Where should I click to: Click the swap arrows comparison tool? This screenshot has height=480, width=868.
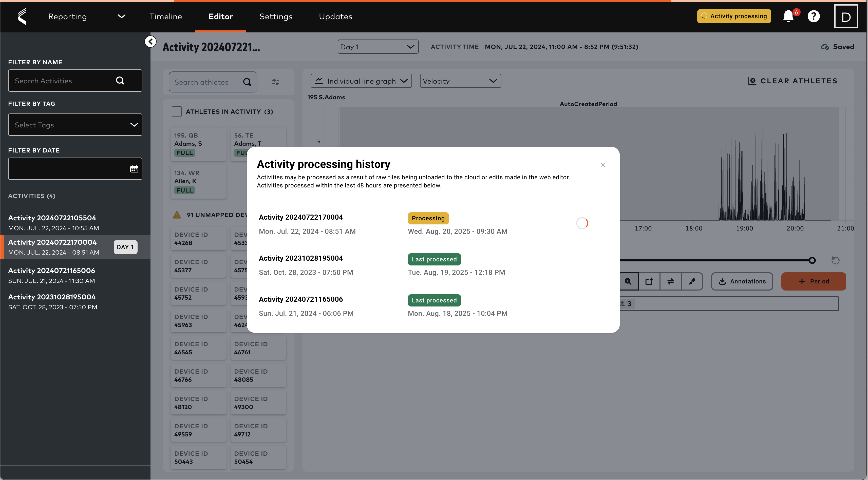coord(671,281)
